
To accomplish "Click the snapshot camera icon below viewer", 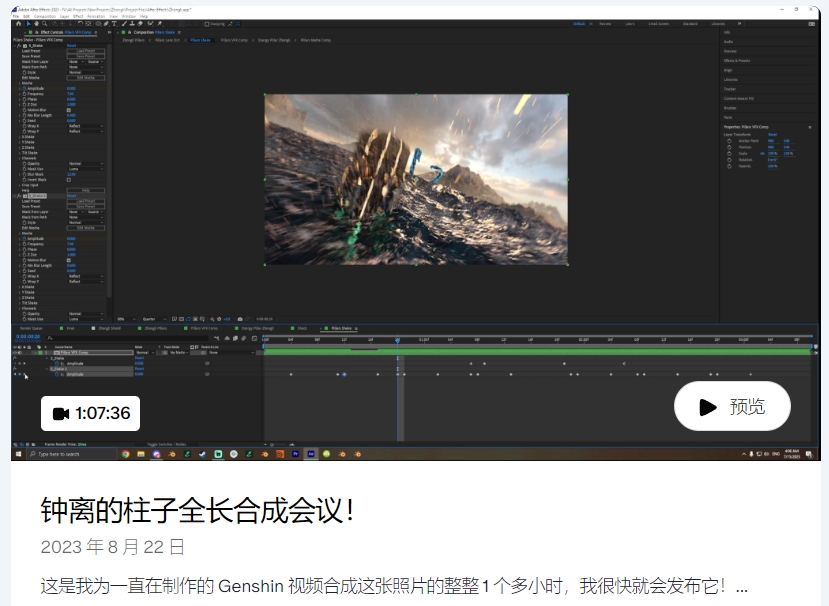I will 240,319.
